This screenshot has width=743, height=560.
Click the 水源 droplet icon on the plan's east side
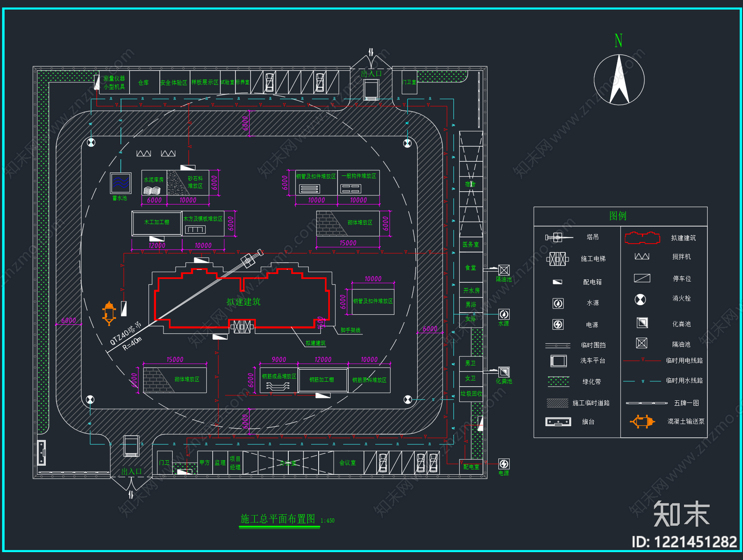504,314
